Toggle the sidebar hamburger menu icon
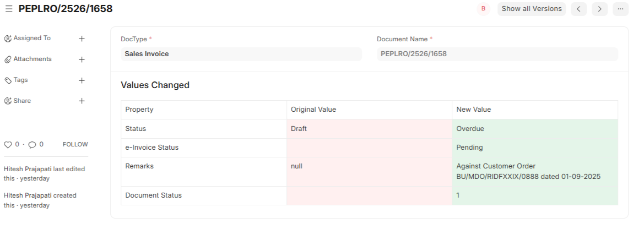The image size is (644, 229). tap(9, 9)
